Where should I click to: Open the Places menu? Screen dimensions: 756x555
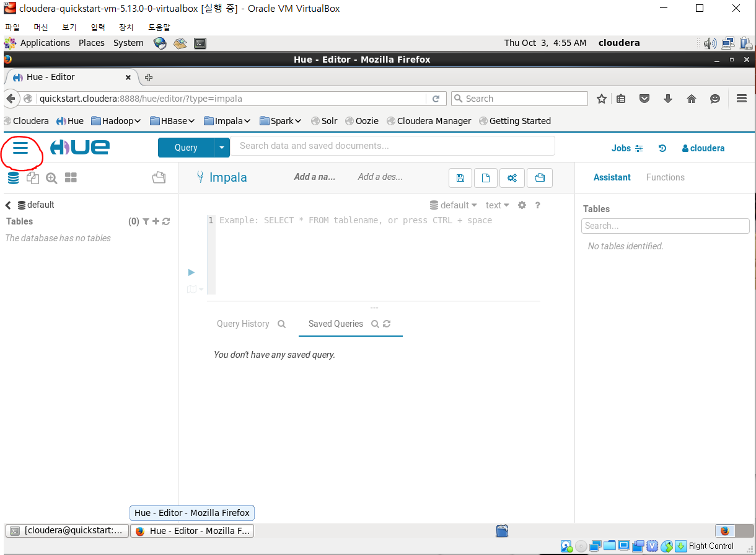point(92,43)
